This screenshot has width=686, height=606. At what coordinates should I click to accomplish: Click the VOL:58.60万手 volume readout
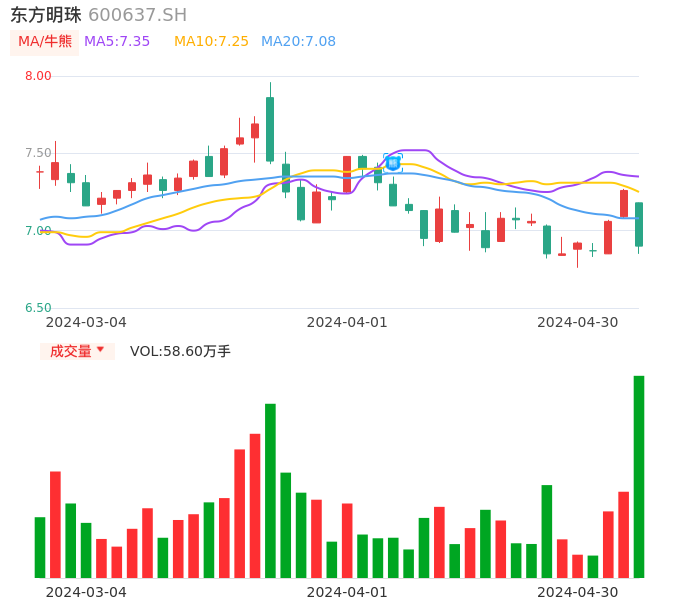pos(180,351)
